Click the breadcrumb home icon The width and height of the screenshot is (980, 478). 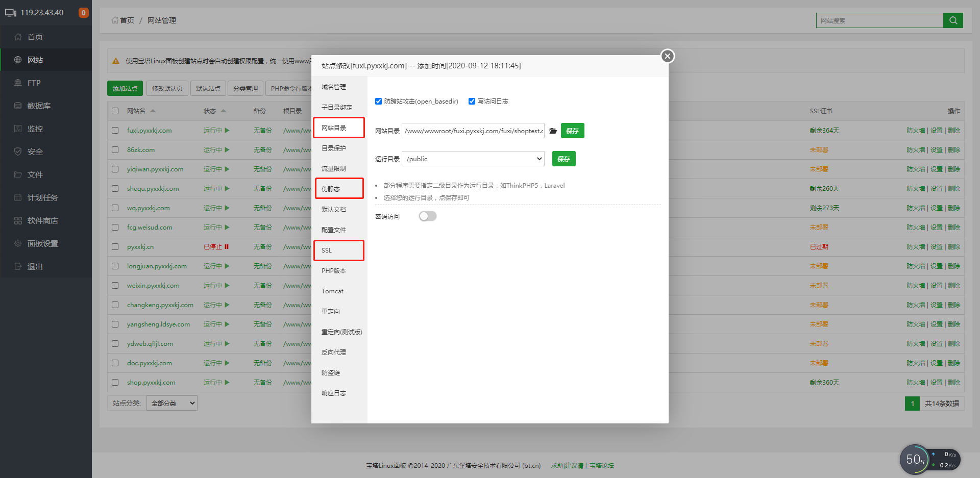(x=115, y=20)
